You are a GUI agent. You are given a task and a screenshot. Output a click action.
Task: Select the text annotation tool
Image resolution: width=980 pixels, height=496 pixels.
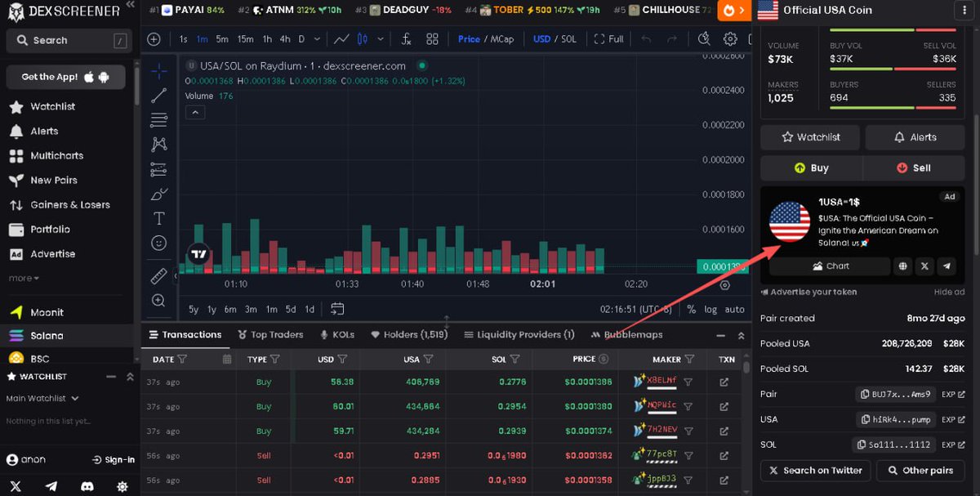pyautogui.click(x=158, y=219)
